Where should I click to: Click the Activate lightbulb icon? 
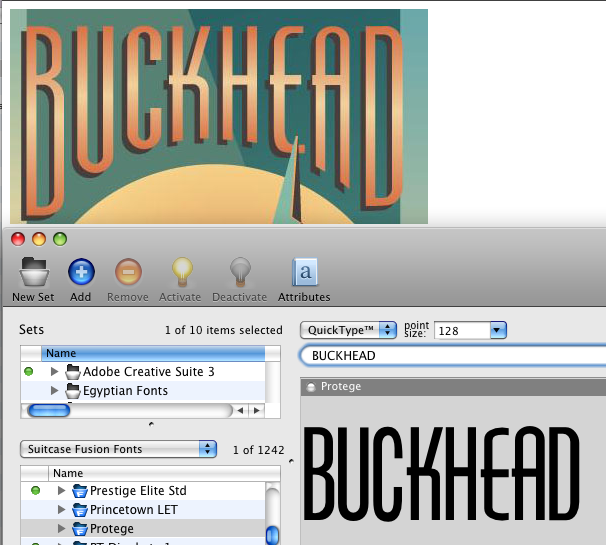tap(182, 272)
